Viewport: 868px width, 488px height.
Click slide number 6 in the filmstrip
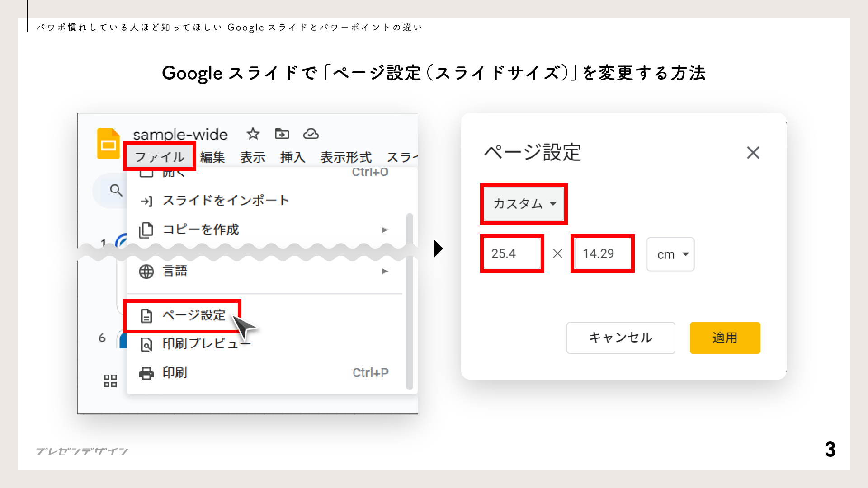point(102,338)
